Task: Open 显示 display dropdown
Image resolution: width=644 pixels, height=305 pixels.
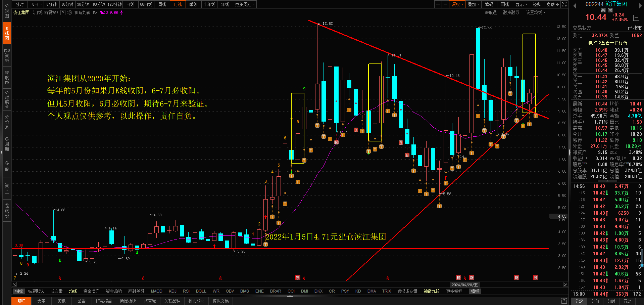Action: (522, 4)
